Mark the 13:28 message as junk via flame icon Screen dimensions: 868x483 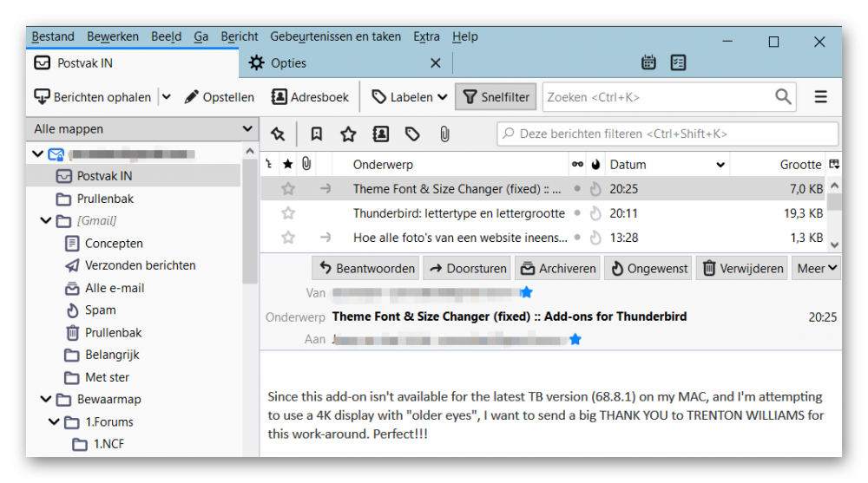click(x=595, y=238)
